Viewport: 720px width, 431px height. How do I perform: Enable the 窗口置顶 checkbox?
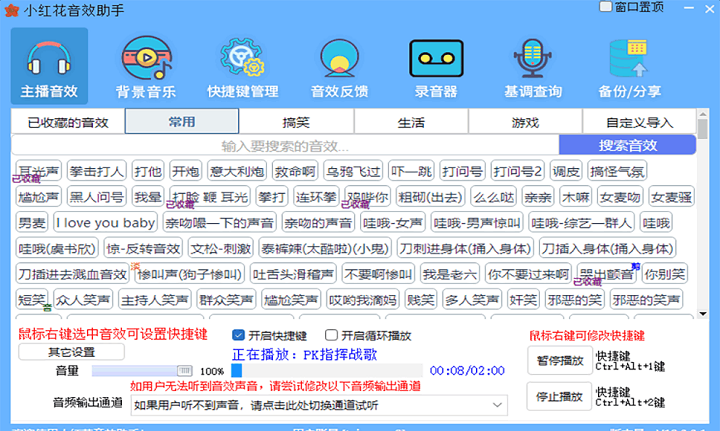coord(605,7)
